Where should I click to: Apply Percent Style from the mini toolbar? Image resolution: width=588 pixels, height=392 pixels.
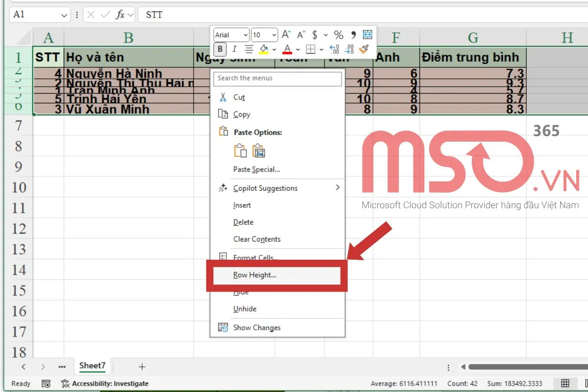tap(339, 35)
